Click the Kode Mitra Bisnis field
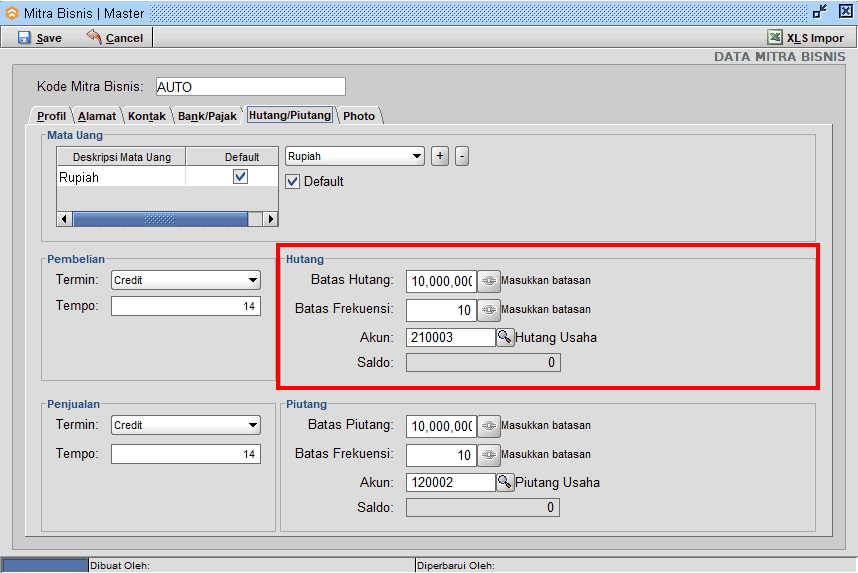The width and height of the screenshot is (858, 573). (x=248, y=87)
